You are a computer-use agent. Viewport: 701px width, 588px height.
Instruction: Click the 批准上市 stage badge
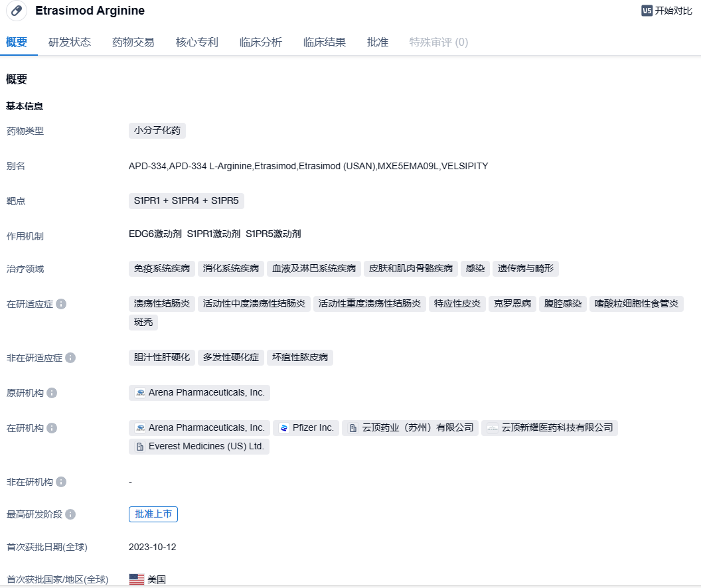(153, 514)
